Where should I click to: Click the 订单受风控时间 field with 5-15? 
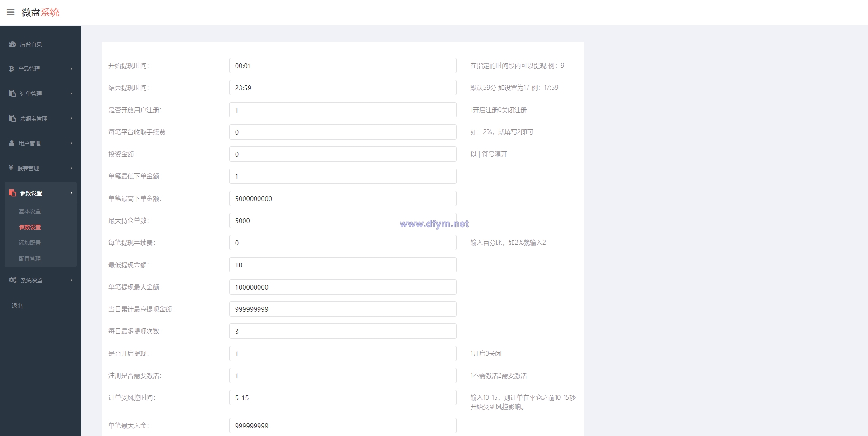(x=343, y=398)
